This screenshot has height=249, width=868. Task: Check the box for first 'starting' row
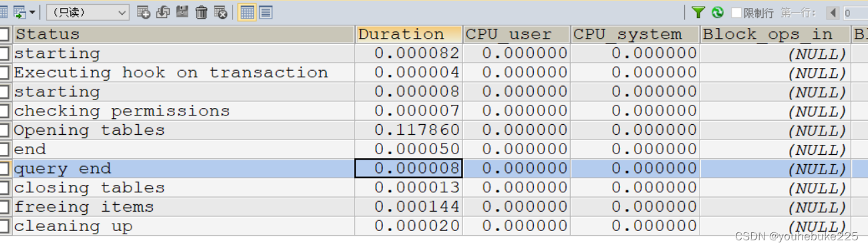coord(5,53)
